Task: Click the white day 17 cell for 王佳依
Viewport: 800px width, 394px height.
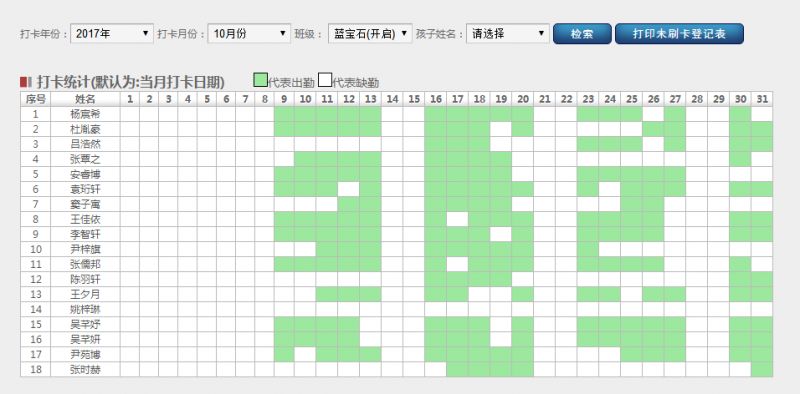Action: (457, 219)
